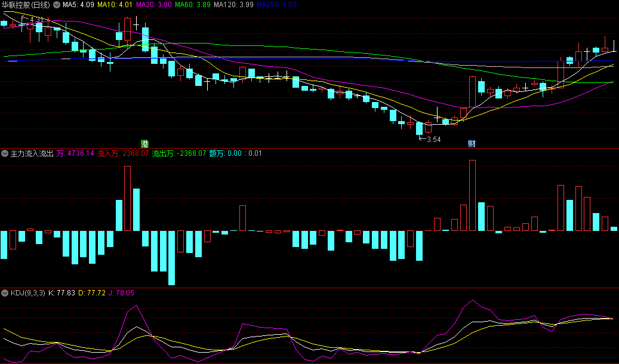619x364 pixels.
Task: Click the 流出万: -2368.07 value
Action: pyautogui.click(x=179, y=153)
